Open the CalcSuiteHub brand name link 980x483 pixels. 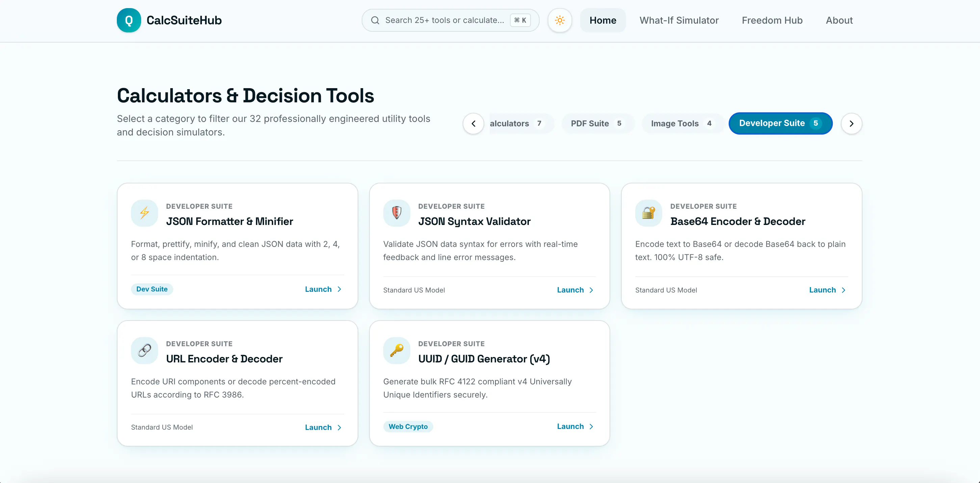click(x=184, y=20)
